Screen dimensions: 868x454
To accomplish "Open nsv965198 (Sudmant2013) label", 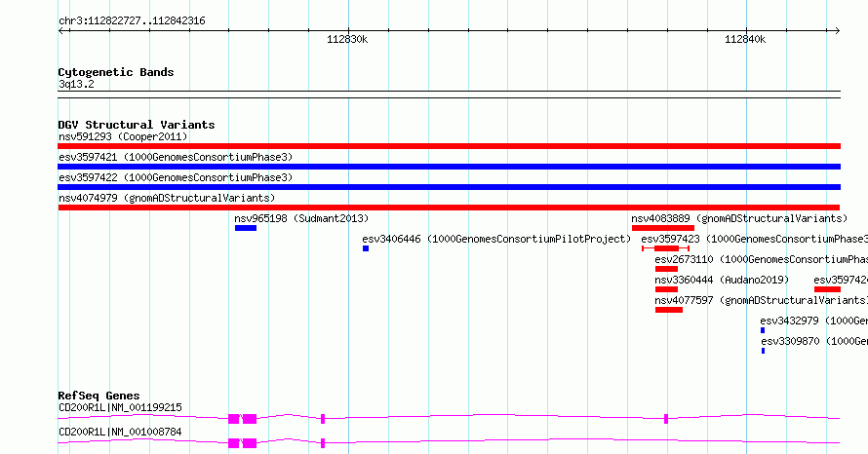I will 301,218.
